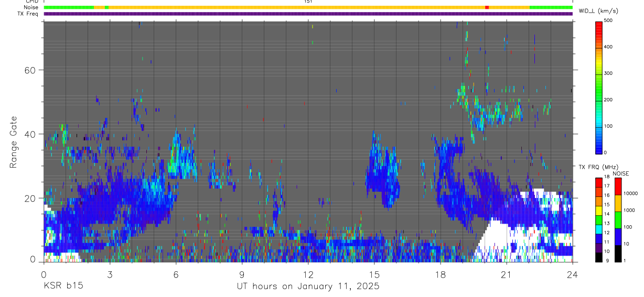Click the x-axis tick label '18'

coord(440,274)
